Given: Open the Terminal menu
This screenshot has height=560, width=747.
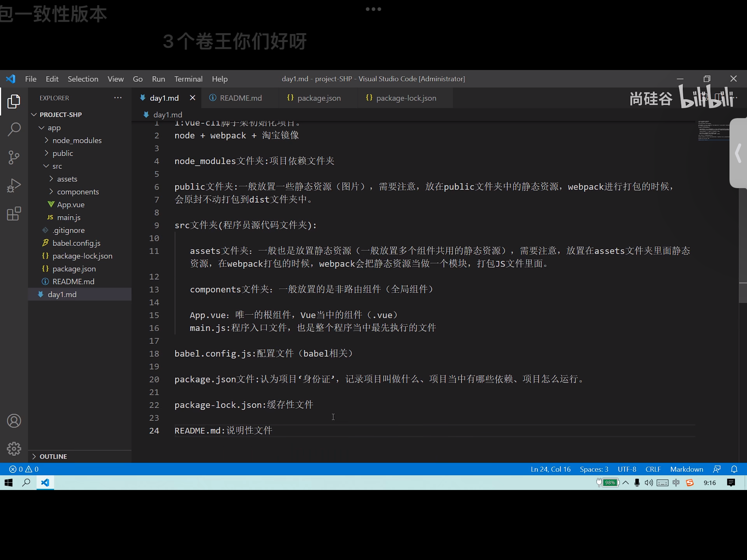Looking at the screenshot, I should click(188, 79).
